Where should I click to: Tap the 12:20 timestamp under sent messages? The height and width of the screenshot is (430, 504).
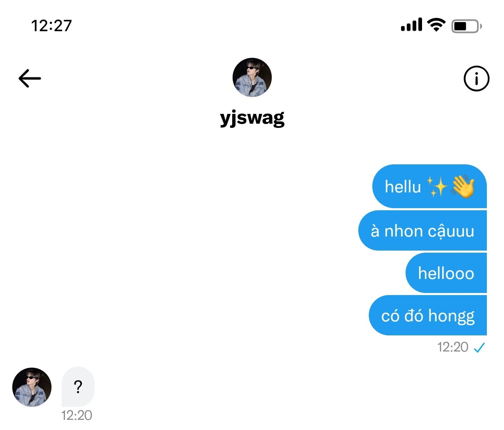pos(453,347)
